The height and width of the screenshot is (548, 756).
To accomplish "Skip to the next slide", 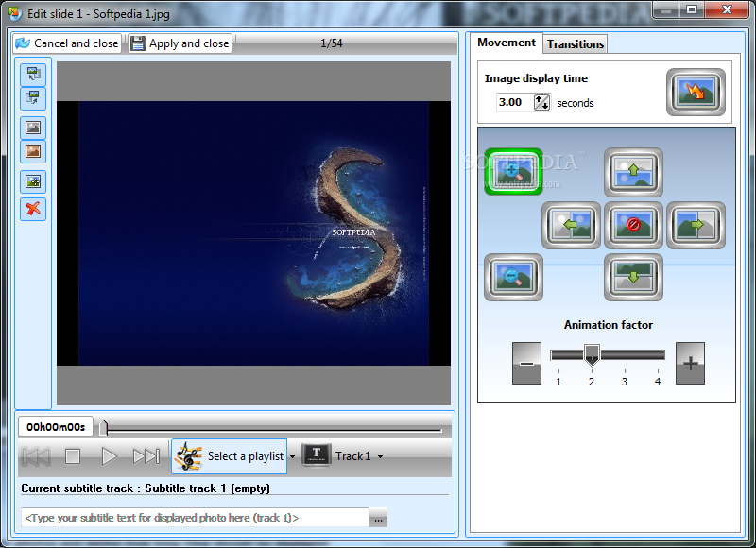I will point(146,456).
